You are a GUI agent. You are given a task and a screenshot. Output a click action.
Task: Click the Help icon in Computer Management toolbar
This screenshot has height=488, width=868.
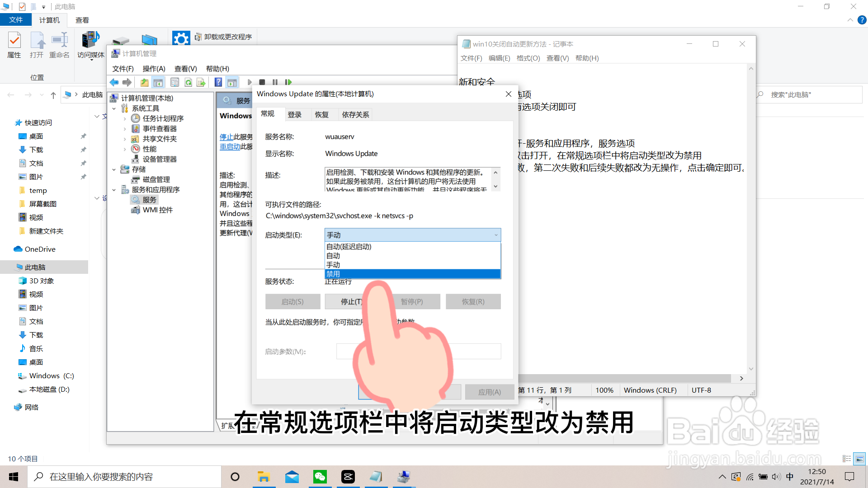click(x=218, y=82)
